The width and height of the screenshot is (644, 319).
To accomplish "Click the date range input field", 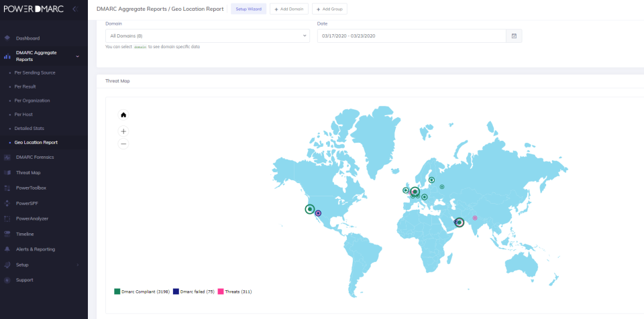I will 411,36.
